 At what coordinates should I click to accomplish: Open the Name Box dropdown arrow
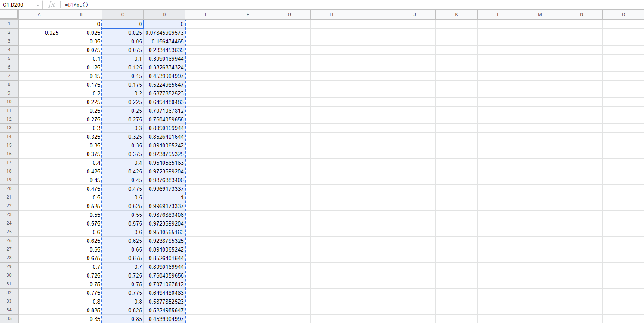point(38,5)
